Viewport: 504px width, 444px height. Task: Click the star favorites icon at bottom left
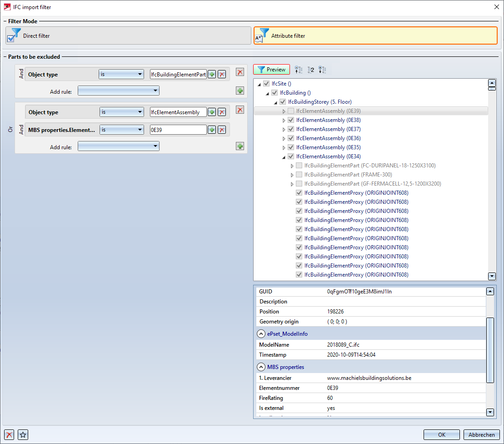click(23, 434)
